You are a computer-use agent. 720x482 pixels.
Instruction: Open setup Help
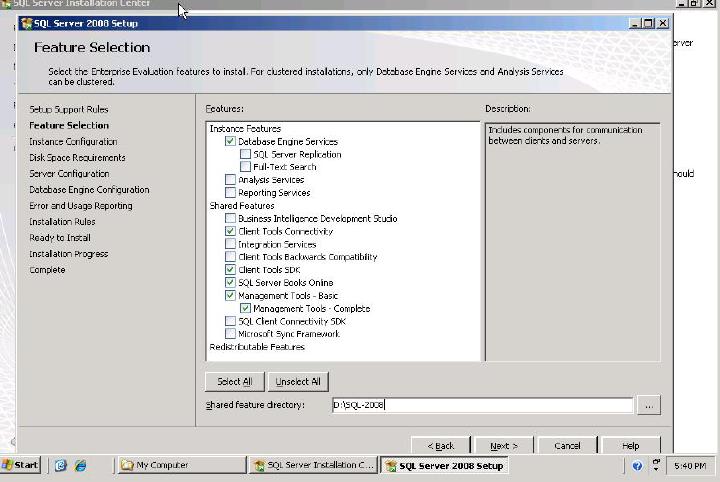coord(630,445)
